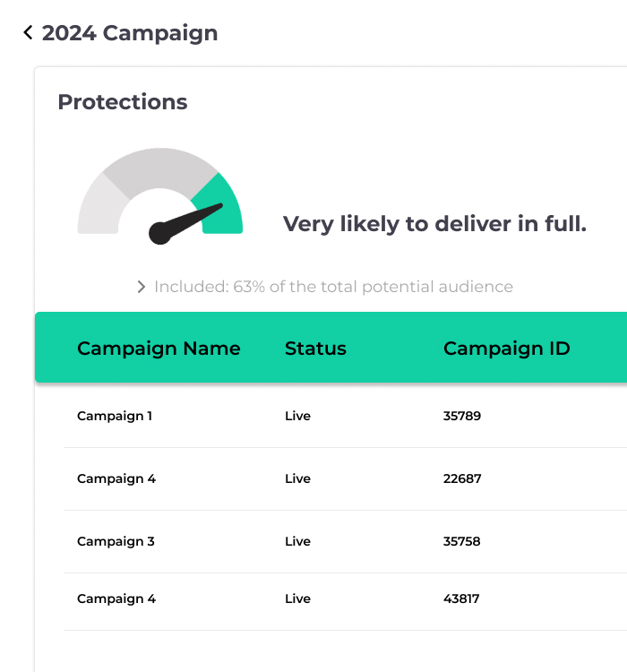Click the Protections section heading
Image resolution: width=627 pixels, height=672 pixels.
(x=123, y=102)
